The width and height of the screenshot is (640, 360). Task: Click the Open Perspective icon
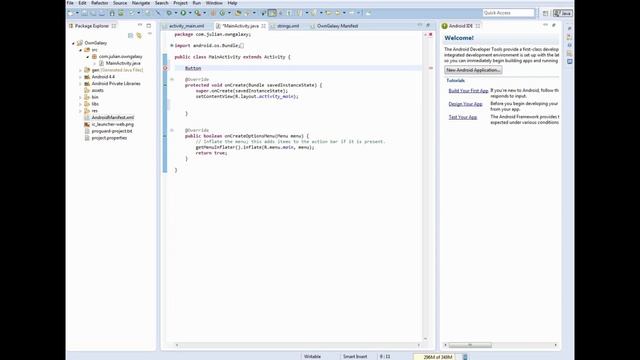pos(545,13)
